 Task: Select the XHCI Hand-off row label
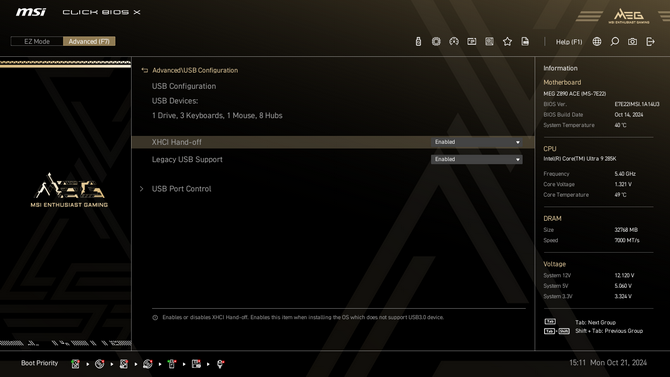point(176,142)
